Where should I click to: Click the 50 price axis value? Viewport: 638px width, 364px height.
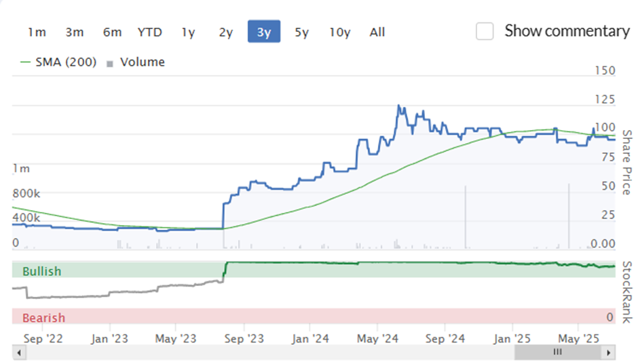pos(608,186)
